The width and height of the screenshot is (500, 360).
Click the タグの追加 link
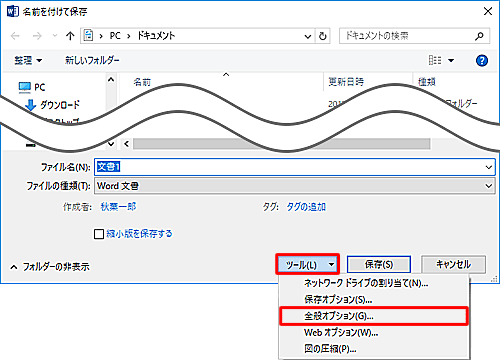[306, 207]
